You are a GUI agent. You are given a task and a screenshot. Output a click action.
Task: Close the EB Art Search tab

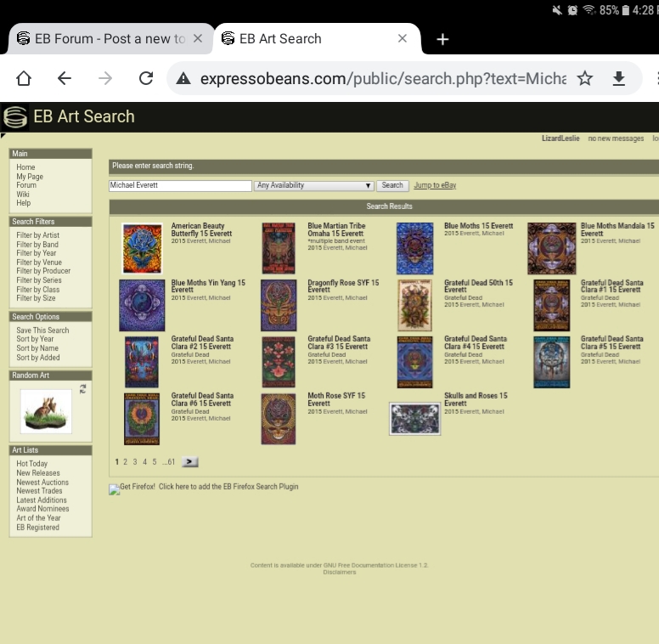pos(403,39)
